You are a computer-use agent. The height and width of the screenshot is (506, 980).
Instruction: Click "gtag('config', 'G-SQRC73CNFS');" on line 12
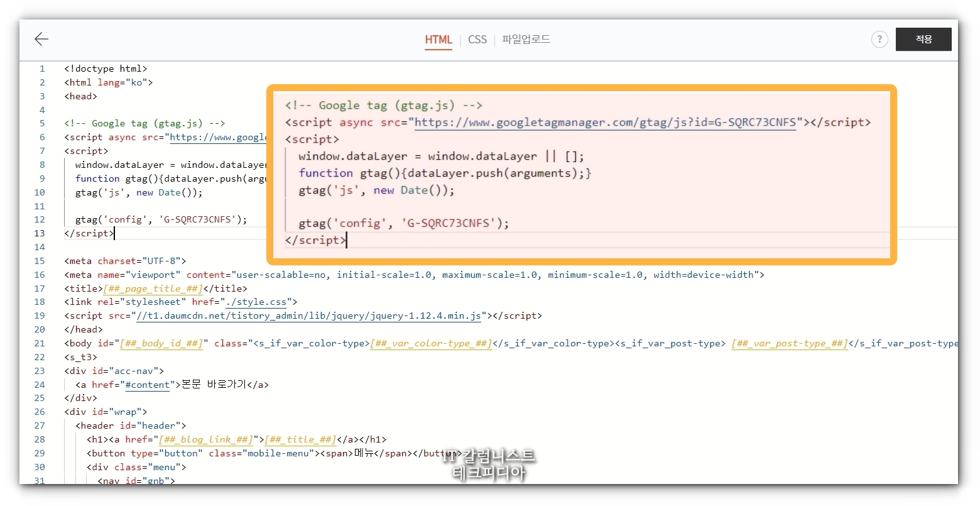[161, 219]
